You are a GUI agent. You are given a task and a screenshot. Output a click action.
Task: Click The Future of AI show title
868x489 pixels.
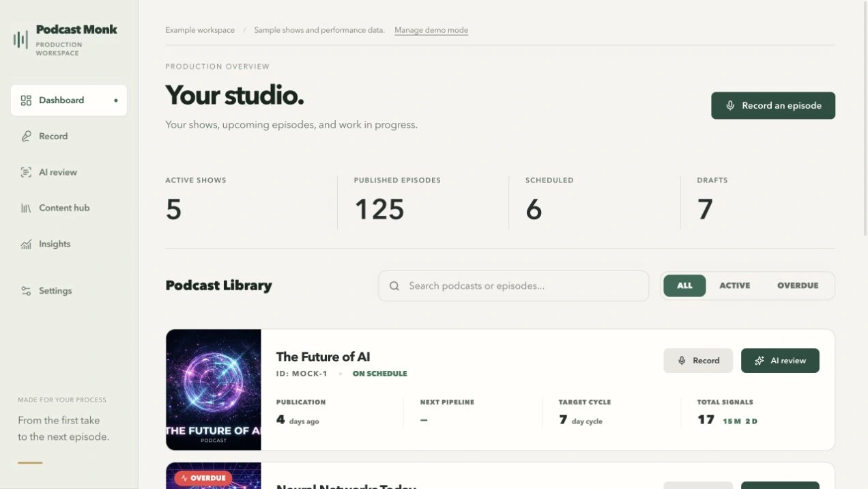tap(323, 357)
